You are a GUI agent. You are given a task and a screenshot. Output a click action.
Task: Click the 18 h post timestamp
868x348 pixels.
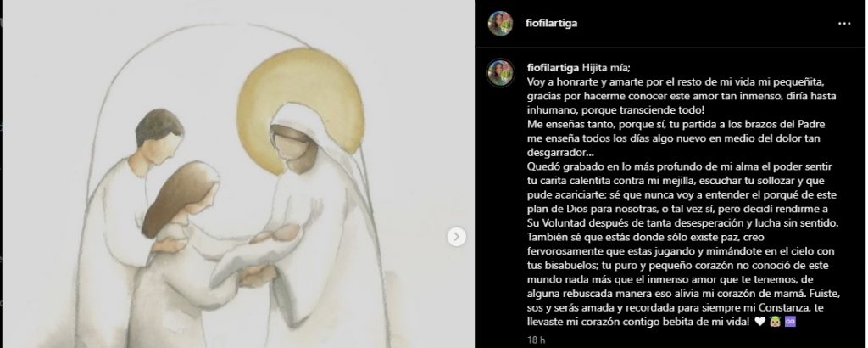[x=537, y=340]
